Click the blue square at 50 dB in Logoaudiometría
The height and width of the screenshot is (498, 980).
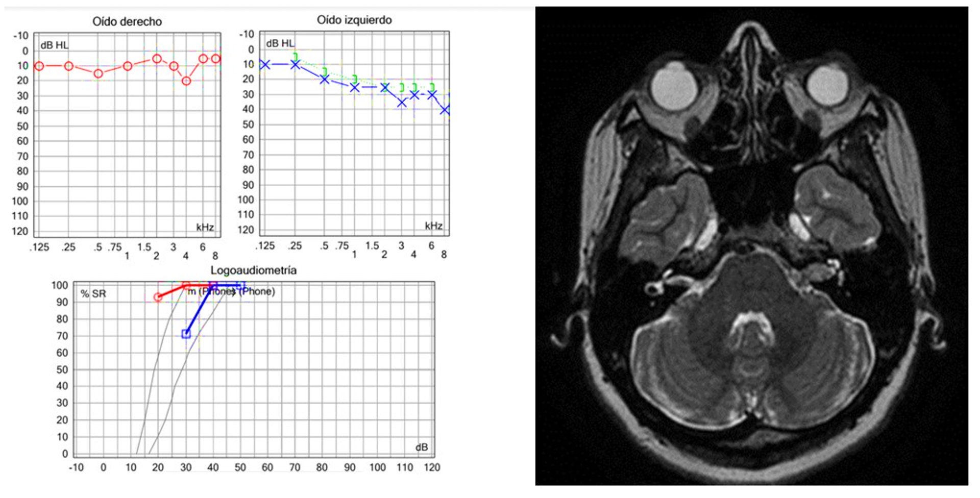tap(240, 286)
